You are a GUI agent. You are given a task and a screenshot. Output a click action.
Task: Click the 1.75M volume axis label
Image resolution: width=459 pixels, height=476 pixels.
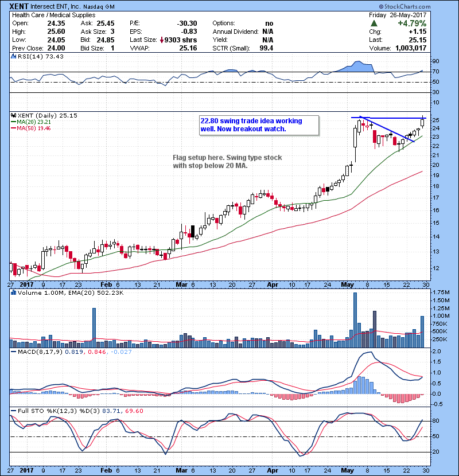[441, 292]
